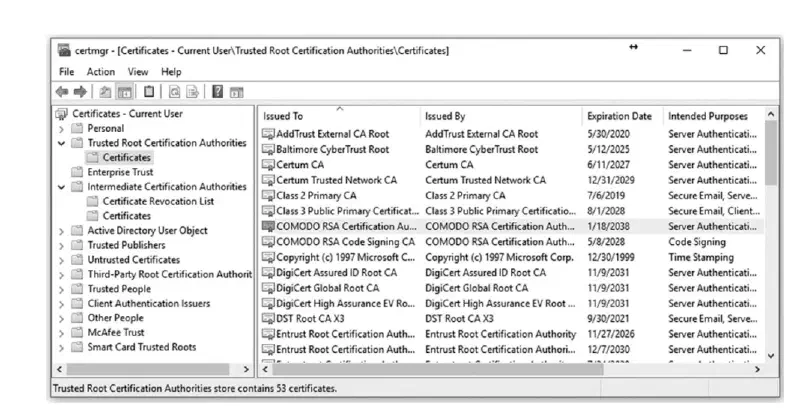The height and width of the screenshot is (412, 800).
Task: Expand the Trusted Publishers node arrow
Action: click(61, 245)
